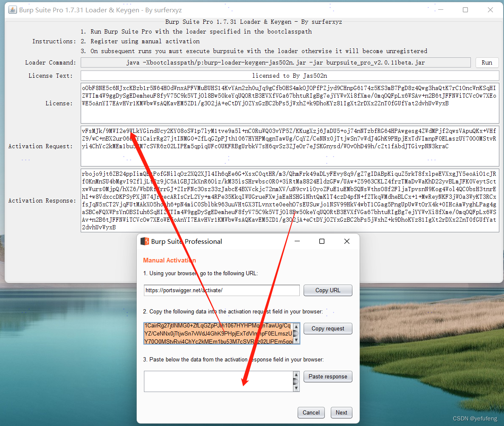This screenshot has width=504, height=426.
Task: Click the Copy request button
Action: (327, 329)
